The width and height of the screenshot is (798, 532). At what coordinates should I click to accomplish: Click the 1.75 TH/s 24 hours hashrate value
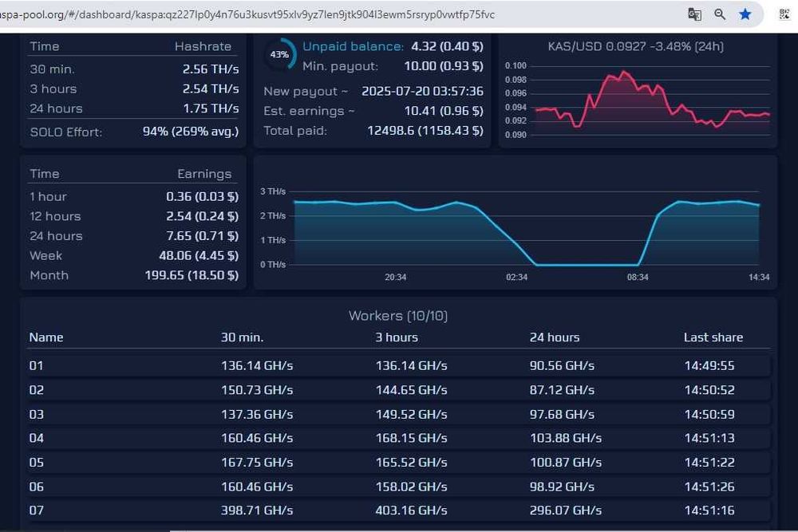(x=211, y=108)
